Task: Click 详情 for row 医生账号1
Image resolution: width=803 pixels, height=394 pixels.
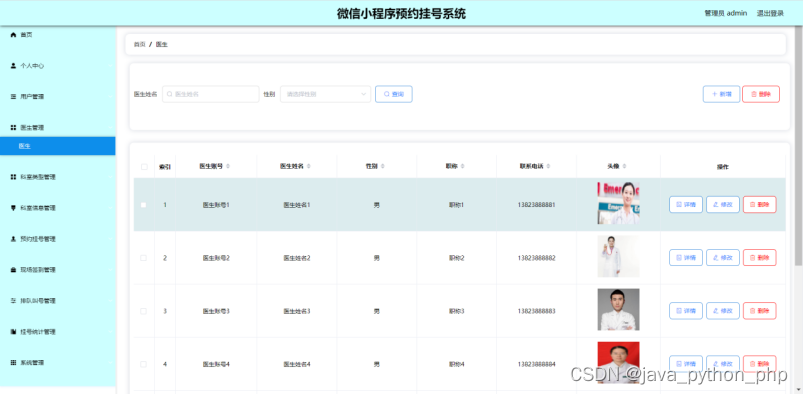Action: [x=686, y=204]
